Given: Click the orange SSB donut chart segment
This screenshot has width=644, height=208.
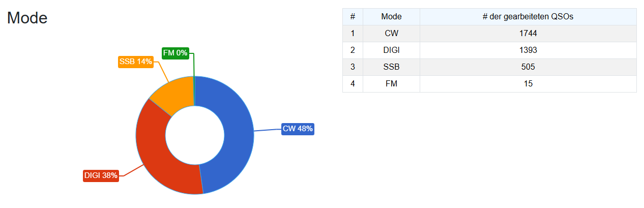Looking at the screenshot, I should tap(173, 93).
